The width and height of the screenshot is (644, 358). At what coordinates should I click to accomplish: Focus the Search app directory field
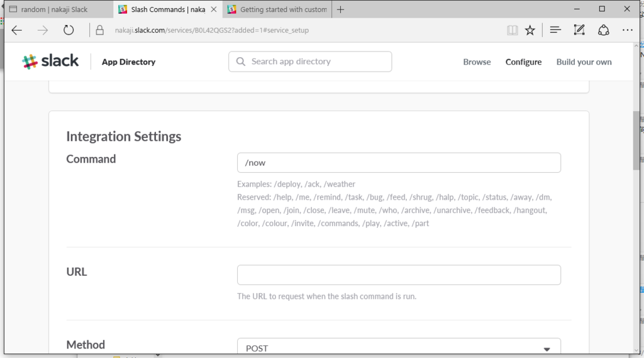[310, 62]
